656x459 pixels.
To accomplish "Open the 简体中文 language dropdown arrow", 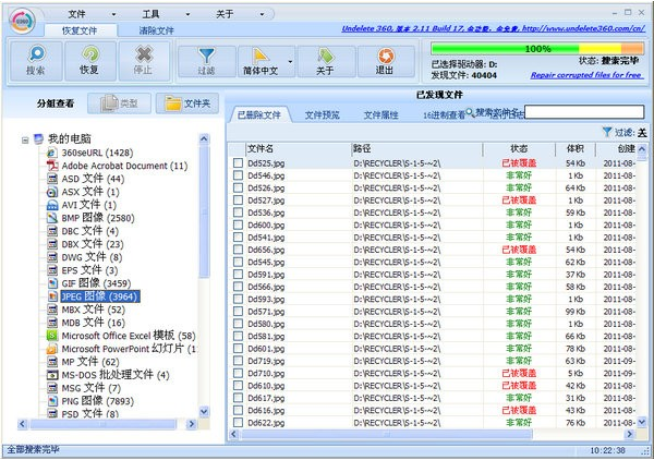I will (290, 62).
